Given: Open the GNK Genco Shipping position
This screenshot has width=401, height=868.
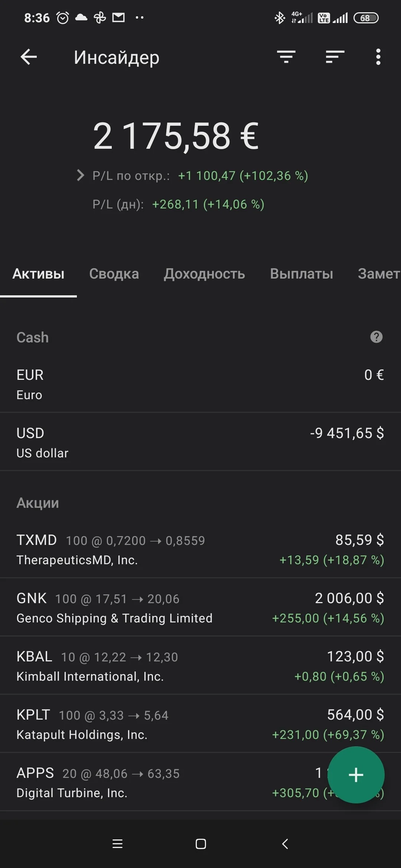Looking at the screenshot, I should click(200, 607).
